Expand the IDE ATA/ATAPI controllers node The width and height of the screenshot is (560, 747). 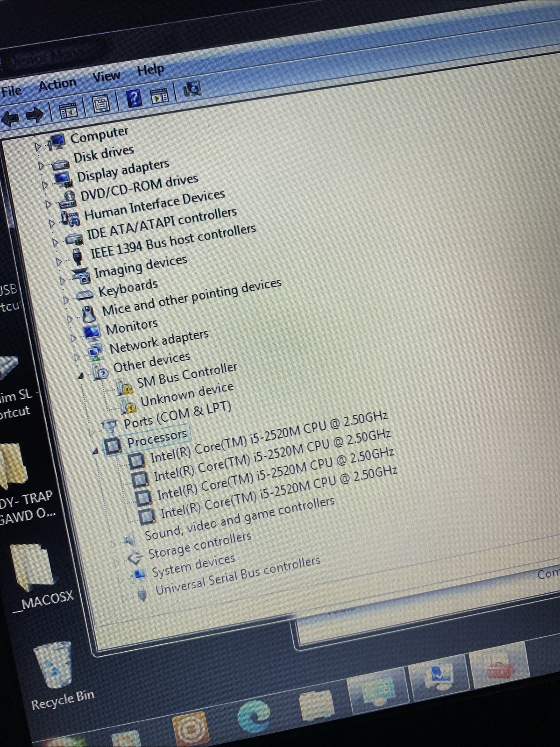[x=55, y=242]
